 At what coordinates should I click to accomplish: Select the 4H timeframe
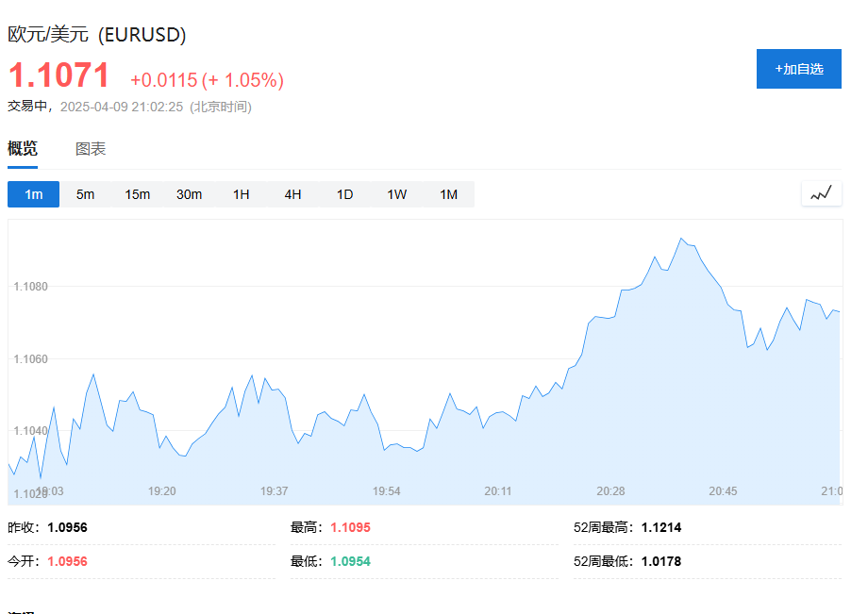(292, 194)
